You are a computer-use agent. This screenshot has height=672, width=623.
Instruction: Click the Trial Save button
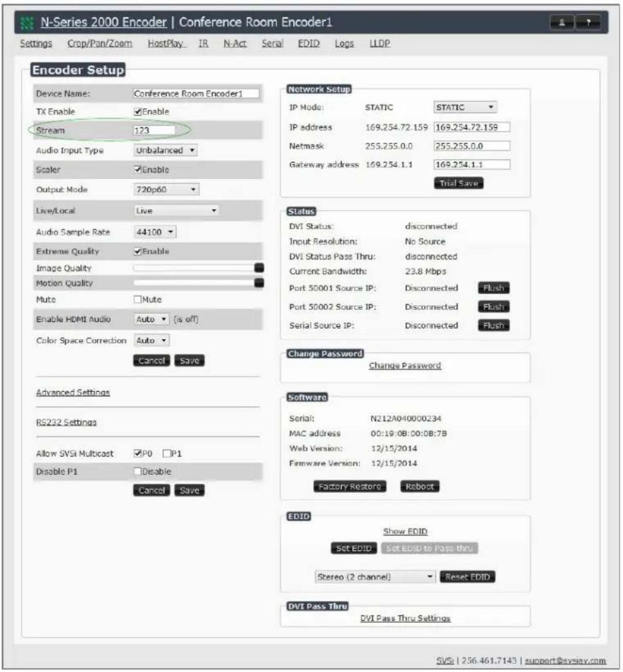tap(459, 184)
